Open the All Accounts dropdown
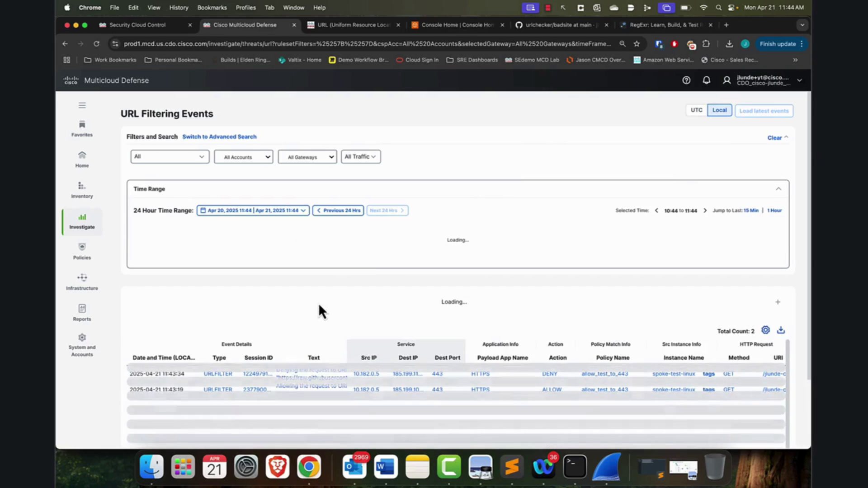Screen dimensions: 868x488 (x=243, y=157)
